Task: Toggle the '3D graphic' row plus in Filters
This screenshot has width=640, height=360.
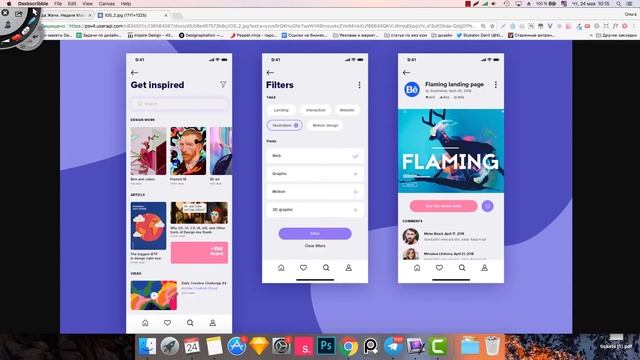Action: [355, 210]
